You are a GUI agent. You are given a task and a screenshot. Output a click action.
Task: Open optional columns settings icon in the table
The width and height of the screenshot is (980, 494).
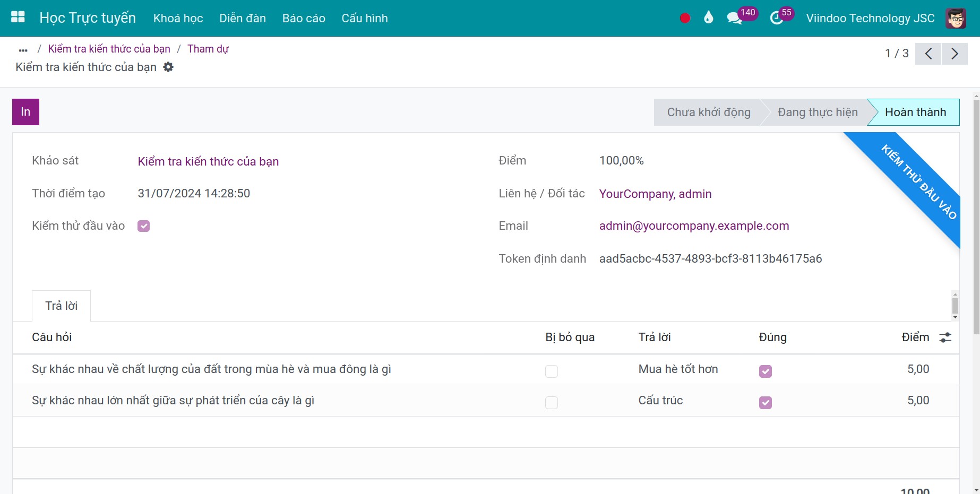coord(945,337)
